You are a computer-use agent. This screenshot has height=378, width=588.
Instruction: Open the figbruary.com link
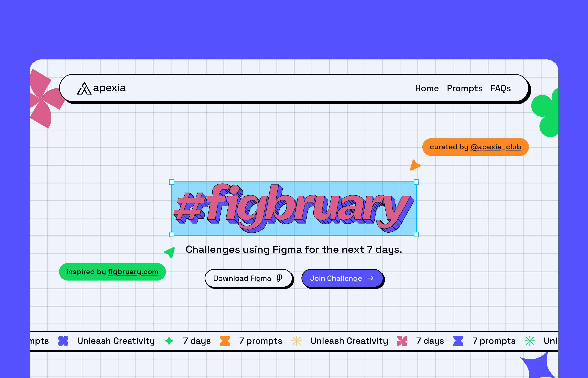pyautogui.click(x=133, y=272)
